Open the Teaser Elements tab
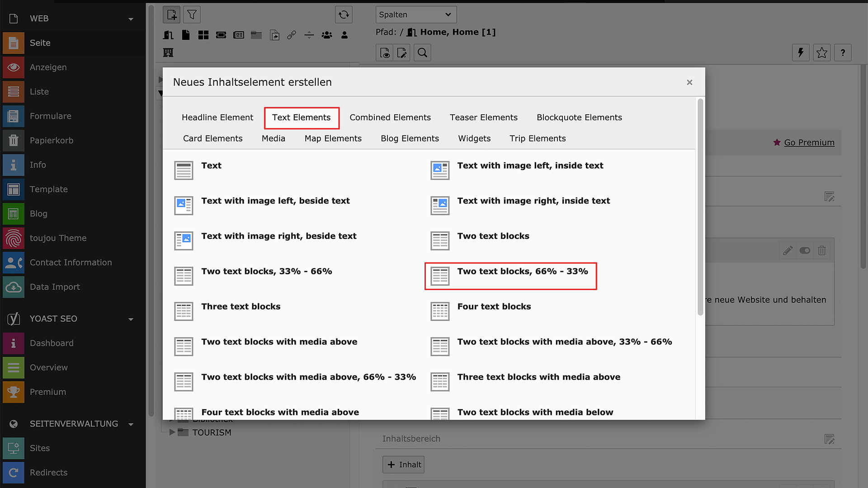The image size is (868, 488). click(x=483, y=117)
